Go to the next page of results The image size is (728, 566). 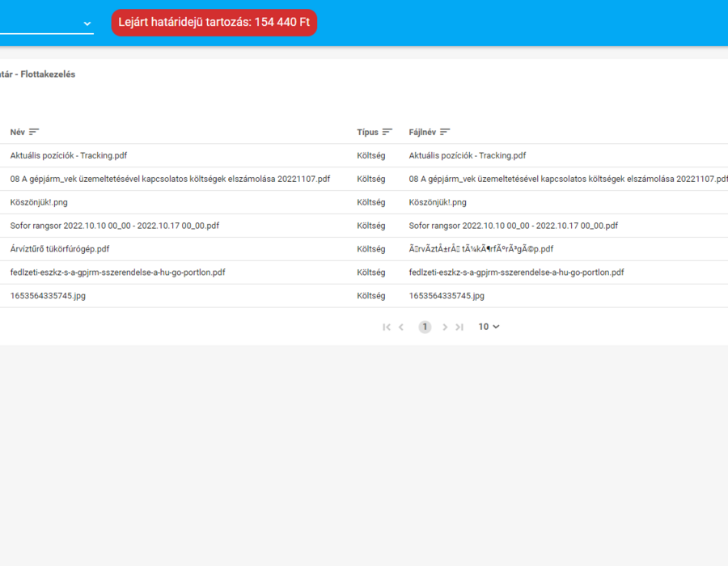pos(445,327)
